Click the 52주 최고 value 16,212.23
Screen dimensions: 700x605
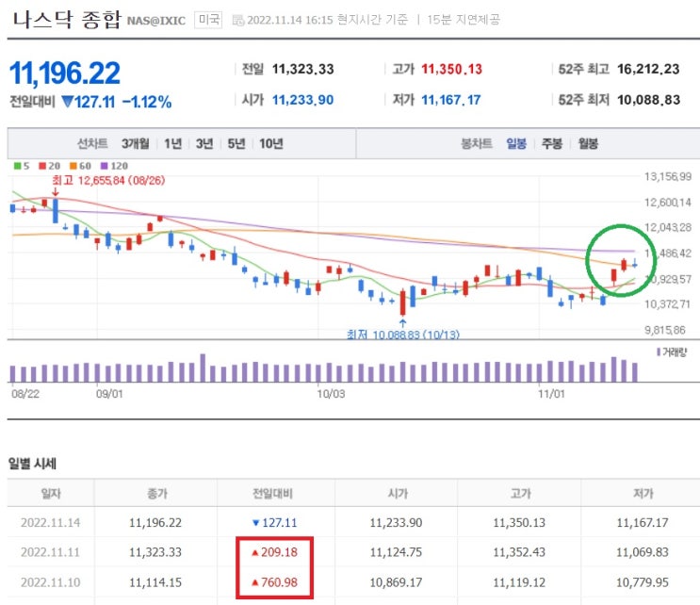pyautogui.click(x=648, y=69)
